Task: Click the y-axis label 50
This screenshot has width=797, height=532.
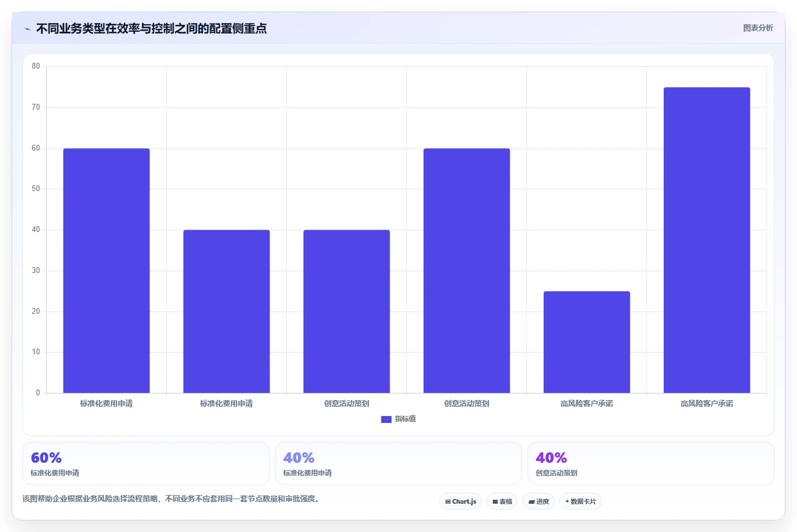Action: pos(36,189)
